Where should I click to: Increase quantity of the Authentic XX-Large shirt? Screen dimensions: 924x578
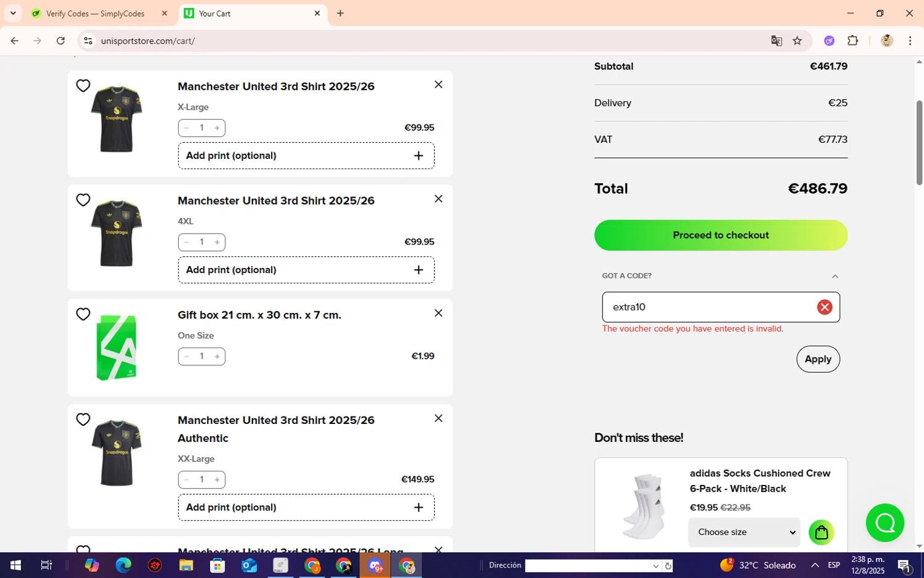(x=217, y=479)
